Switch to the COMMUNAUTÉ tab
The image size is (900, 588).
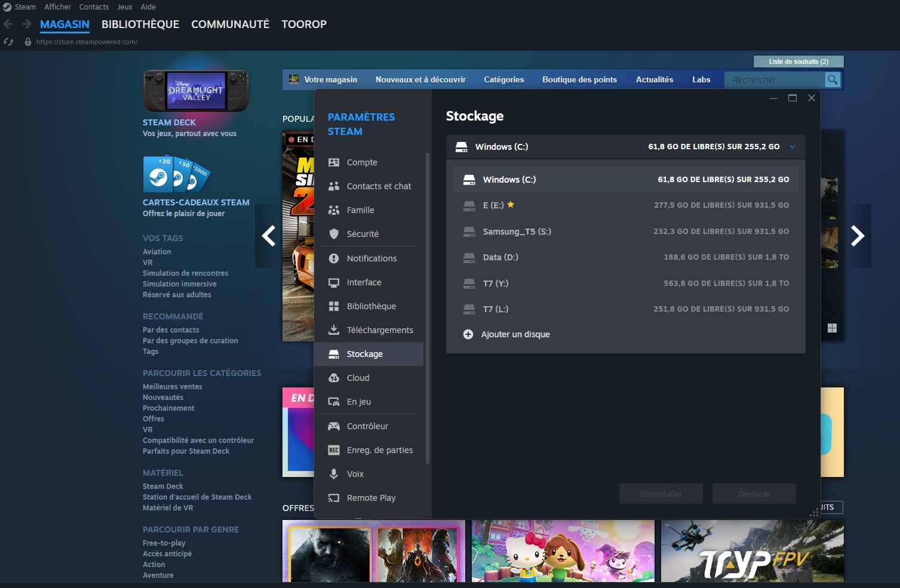pyautogui.click(x=231, y=24)
